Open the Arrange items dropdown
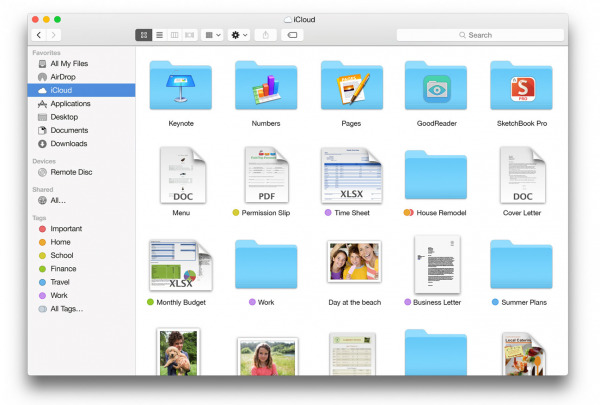 [x=213, y=35]
